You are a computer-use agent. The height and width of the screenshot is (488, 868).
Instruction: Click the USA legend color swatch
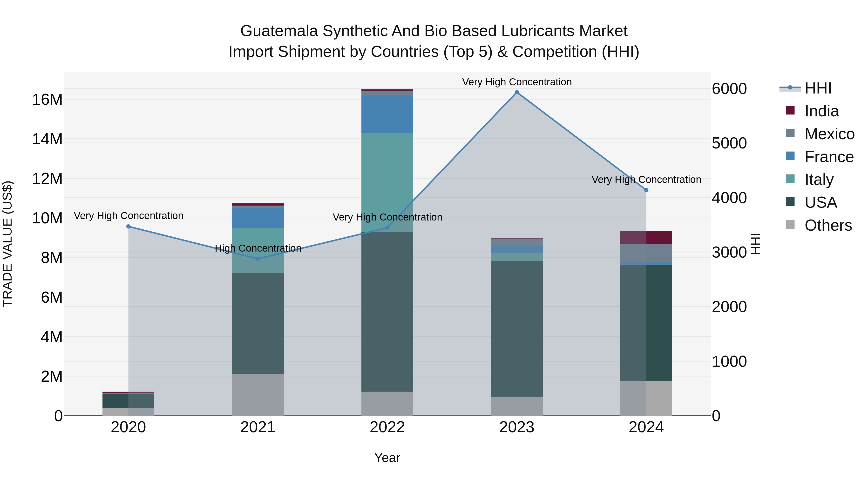coord(790,202)
